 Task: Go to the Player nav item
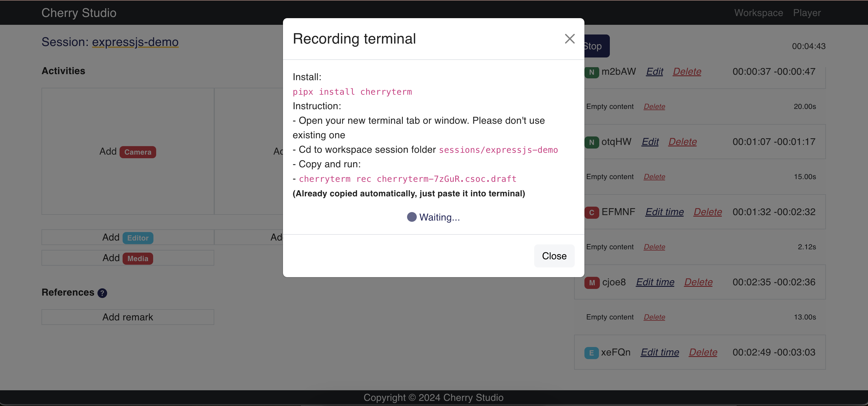807,13
